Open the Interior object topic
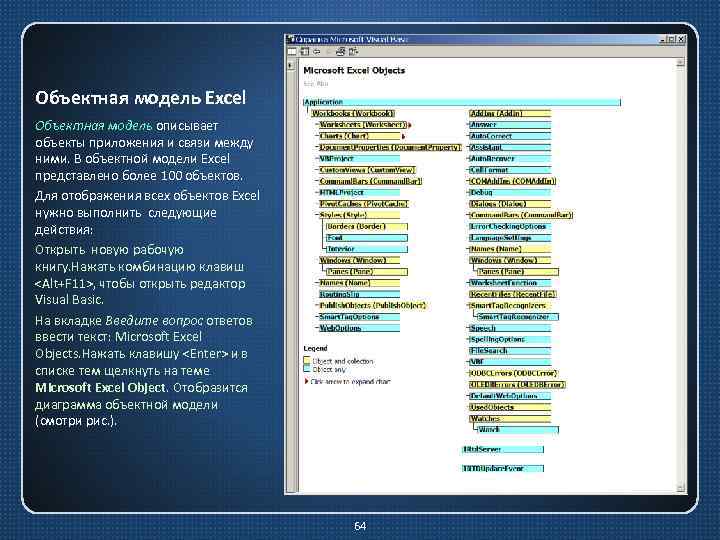Viewport: 720px width, 540px height. (x=366, y=249)
